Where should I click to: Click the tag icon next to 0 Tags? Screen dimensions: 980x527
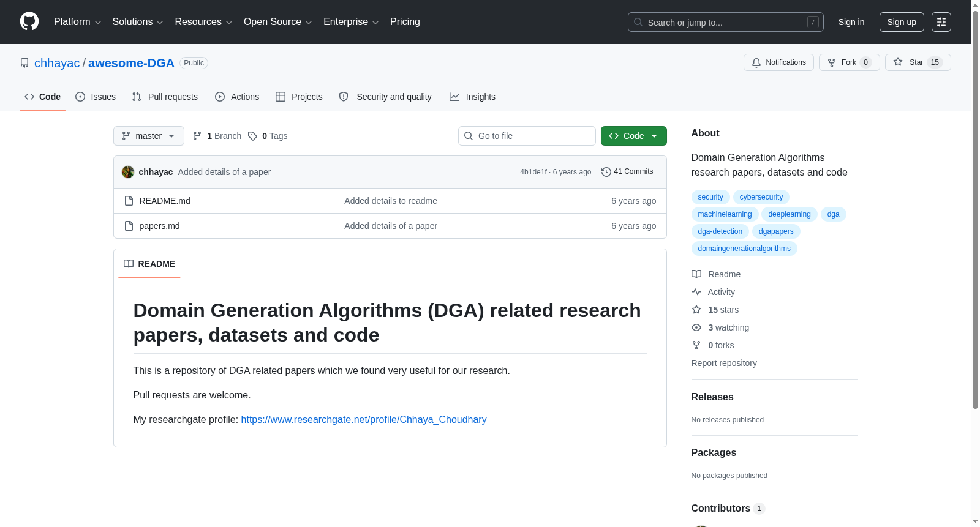coord(252,136)
